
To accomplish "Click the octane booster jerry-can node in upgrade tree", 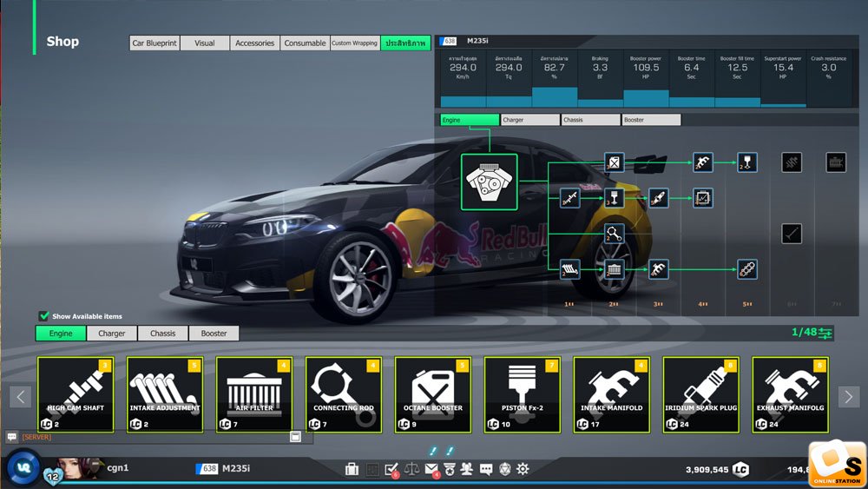I will (x=614, y=162).
